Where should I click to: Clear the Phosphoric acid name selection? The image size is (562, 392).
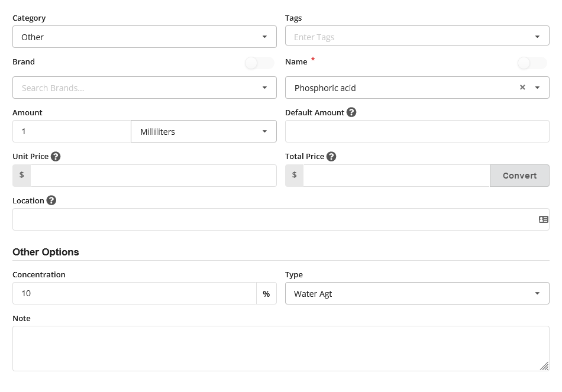(522, 88)
